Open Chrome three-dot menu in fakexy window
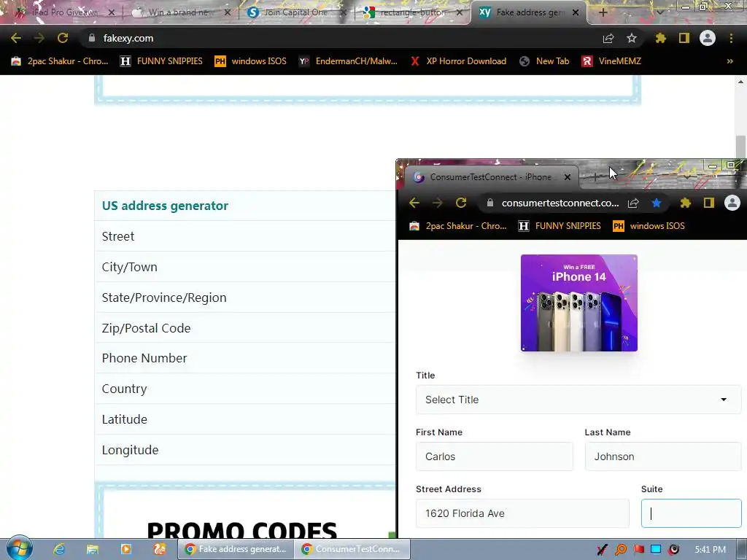747x560 pixels. (x=731, y=38)
